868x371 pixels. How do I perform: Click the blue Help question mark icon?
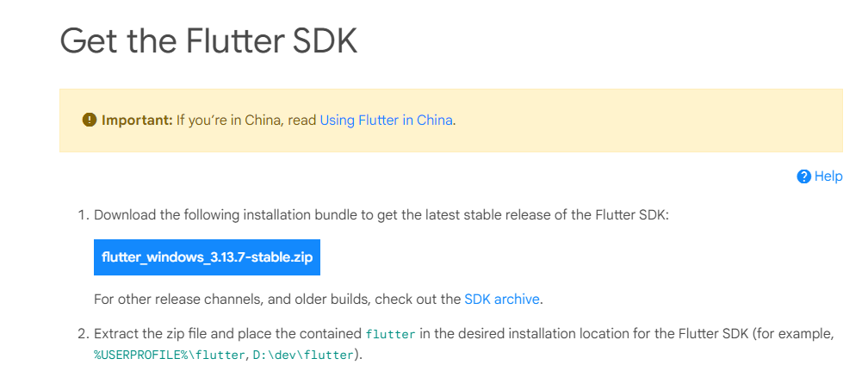[803, 176]
